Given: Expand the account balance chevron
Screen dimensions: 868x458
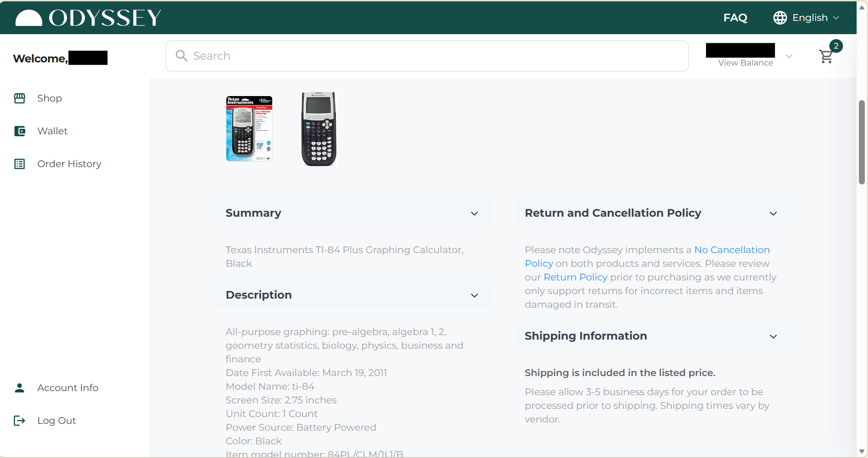Looking at the screenshot, I should pyautogui.click(x=789, y=56).
